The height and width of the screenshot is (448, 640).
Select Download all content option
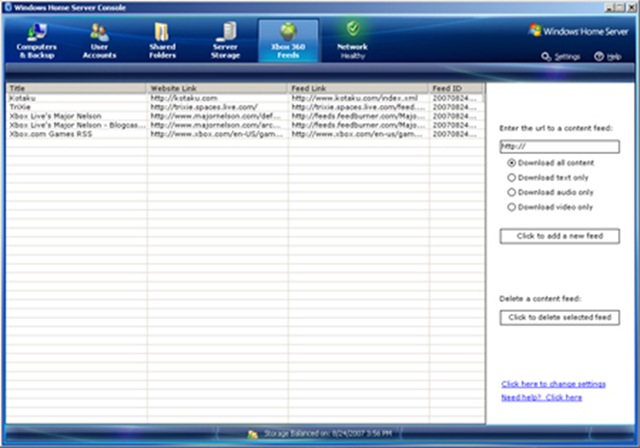551,163
